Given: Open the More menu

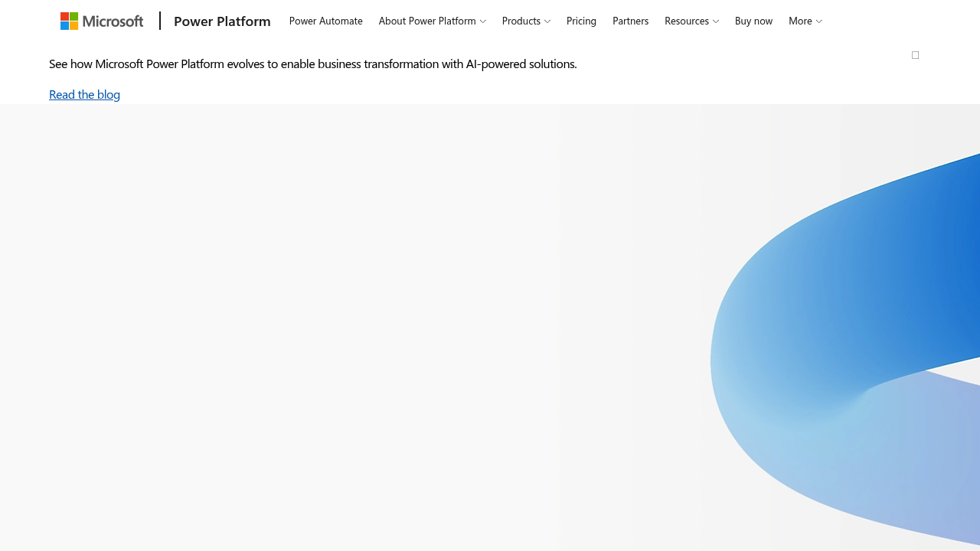Looking at the screenshot, I should (x=805, y=21).
